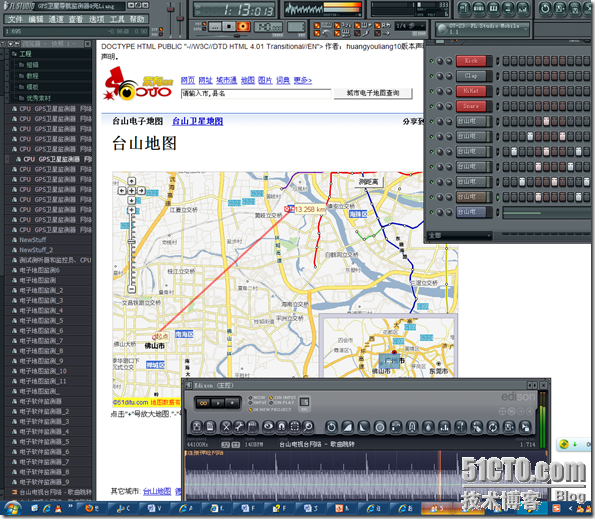This screenshot has width=595, height=519.
Task: Click the main FL Studio stop button
Action: pos(229,27)
